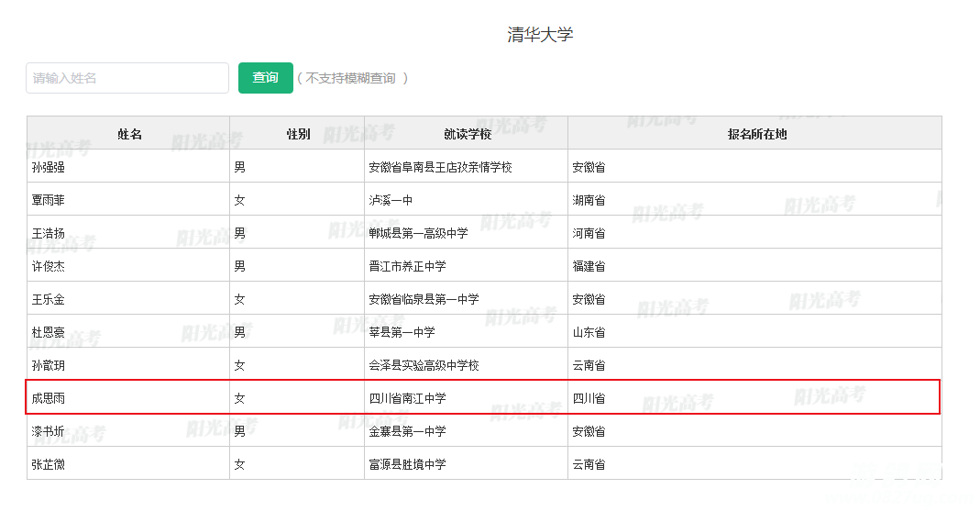
Task: Select the name 孙强强
Action: click(x=48, y=167)
